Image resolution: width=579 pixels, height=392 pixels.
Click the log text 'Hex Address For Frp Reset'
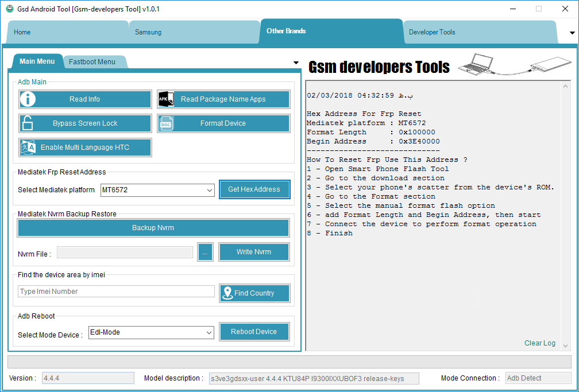click(x=364, y=114)
